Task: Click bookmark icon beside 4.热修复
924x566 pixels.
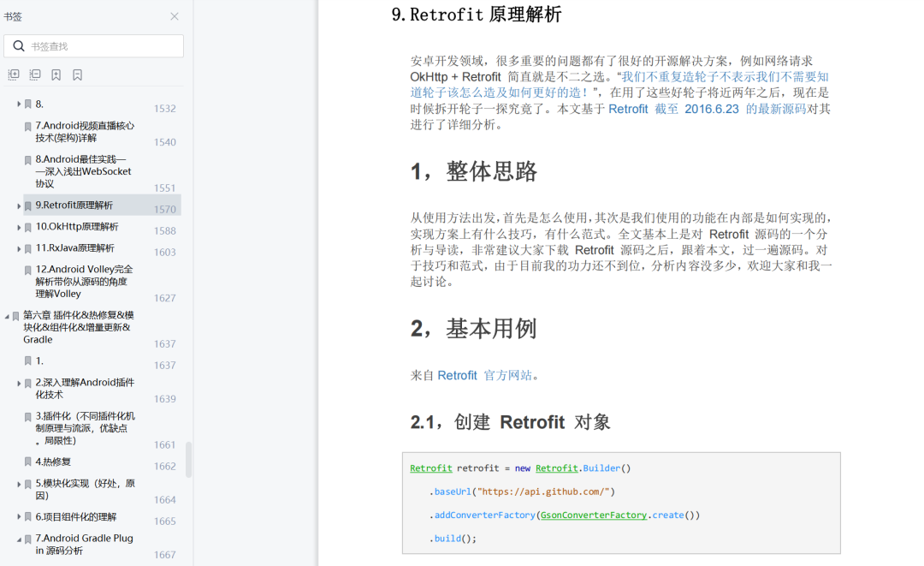Action: [27, 462]
